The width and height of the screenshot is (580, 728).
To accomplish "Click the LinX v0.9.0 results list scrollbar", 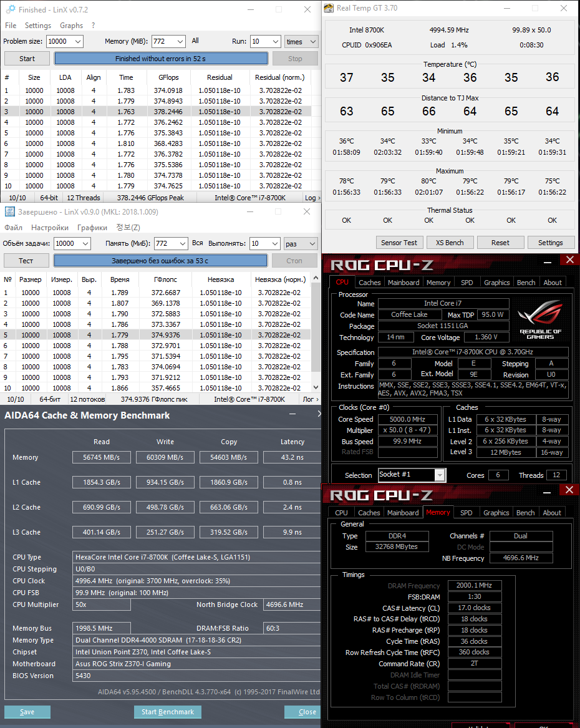I will tap(316, 328).
